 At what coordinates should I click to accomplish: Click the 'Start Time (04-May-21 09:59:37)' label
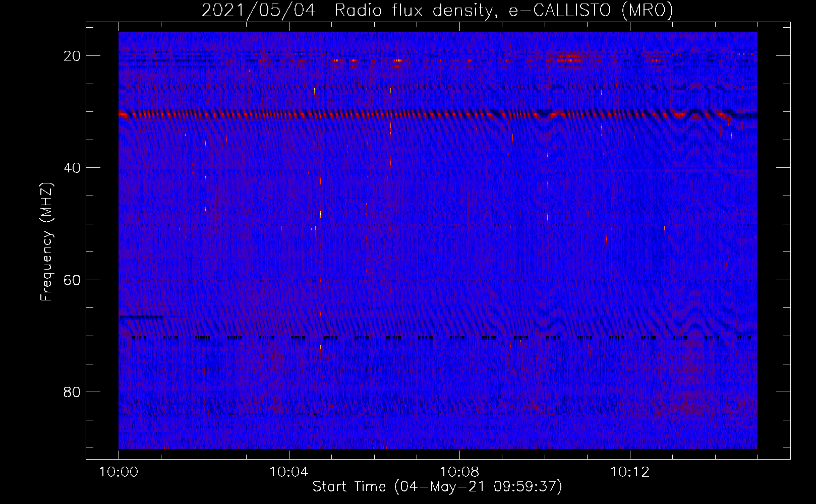pyautogui.click(x=437, y=487)
